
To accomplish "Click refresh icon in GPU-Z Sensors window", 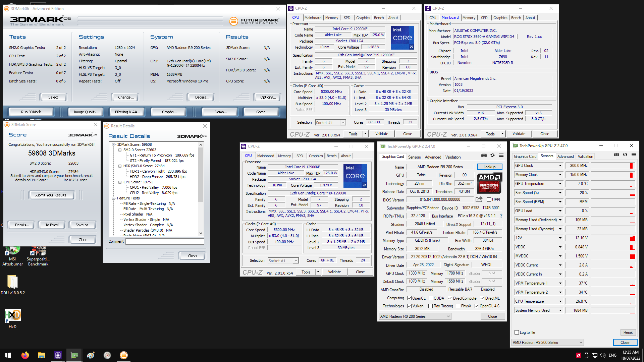I will 625,155.
